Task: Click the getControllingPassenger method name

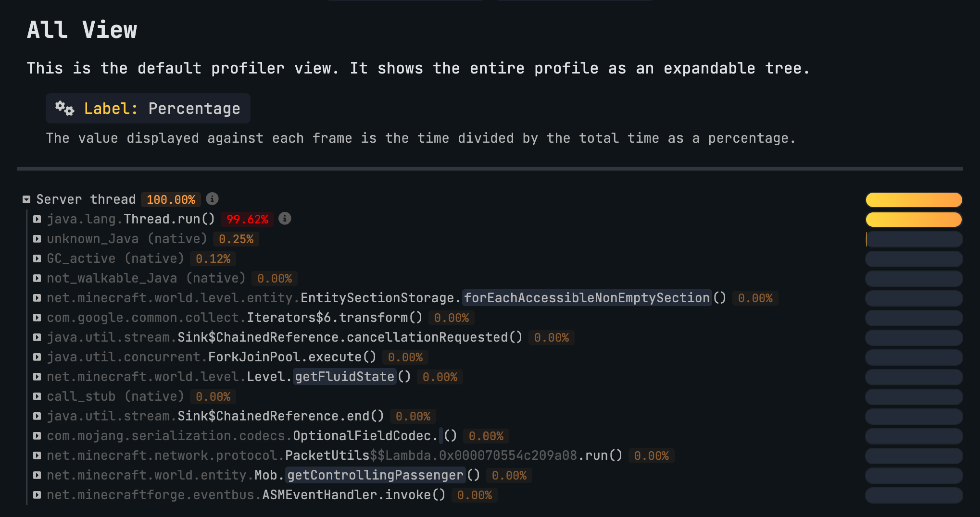Action: [375, 475]
